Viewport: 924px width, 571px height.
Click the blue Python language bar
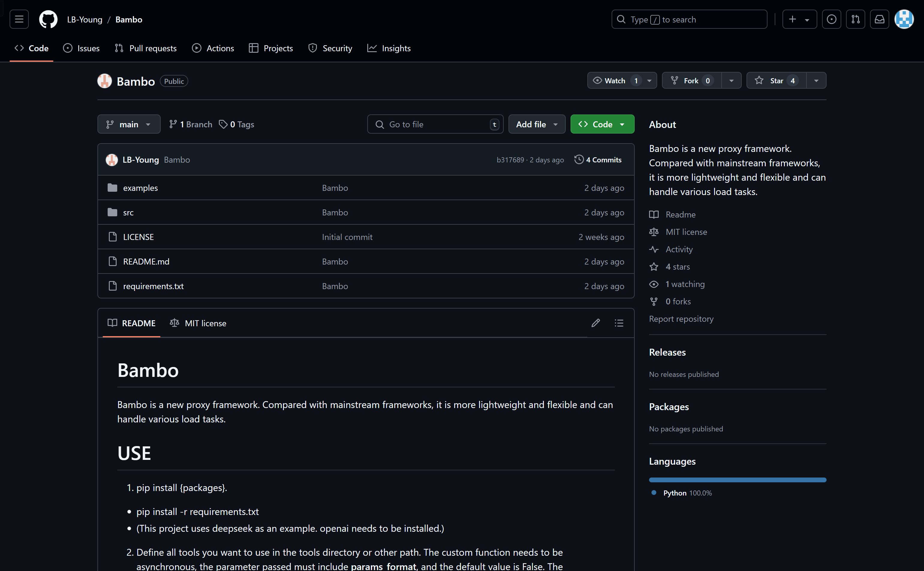(x=738, y=480)
